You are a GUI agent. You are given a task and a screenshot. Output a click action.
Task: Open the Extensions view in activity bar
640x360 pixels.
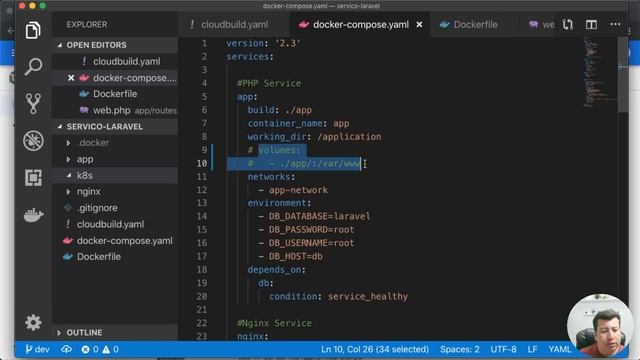pos(33,178)
